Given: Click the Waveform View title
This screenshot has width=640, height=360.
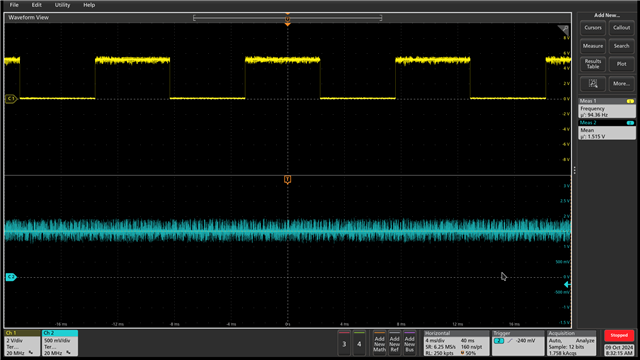Looking at the screenshot, I should coord(29,18).
